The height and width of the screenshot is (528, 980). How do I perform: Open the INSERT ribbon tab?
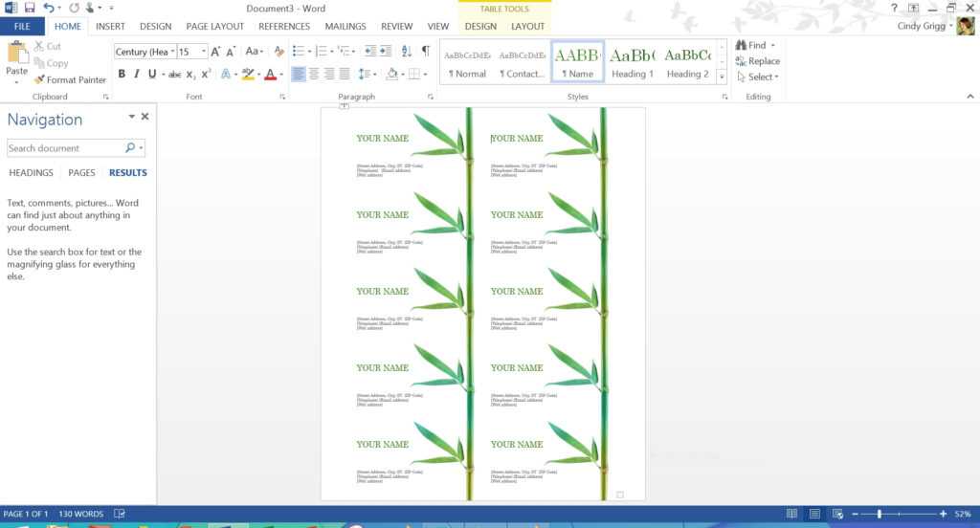pos(110,27)
